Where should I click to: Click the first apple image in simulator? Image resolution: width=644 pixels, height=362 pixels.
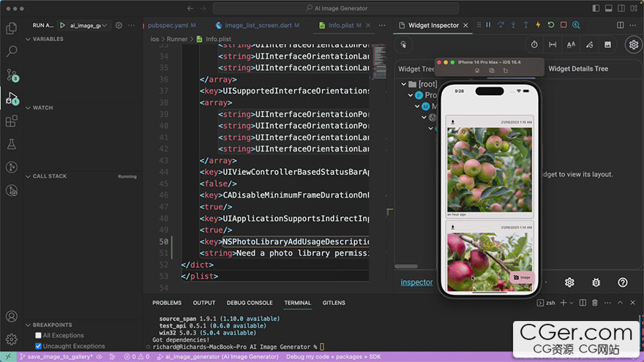(489, 170)
